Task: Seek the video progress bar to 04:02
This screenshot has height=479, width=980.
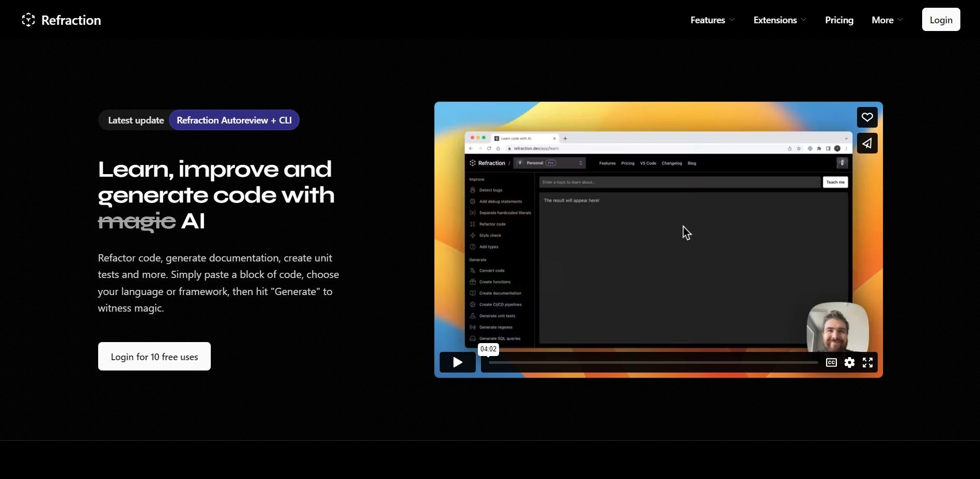Action: tap(488, 362)
